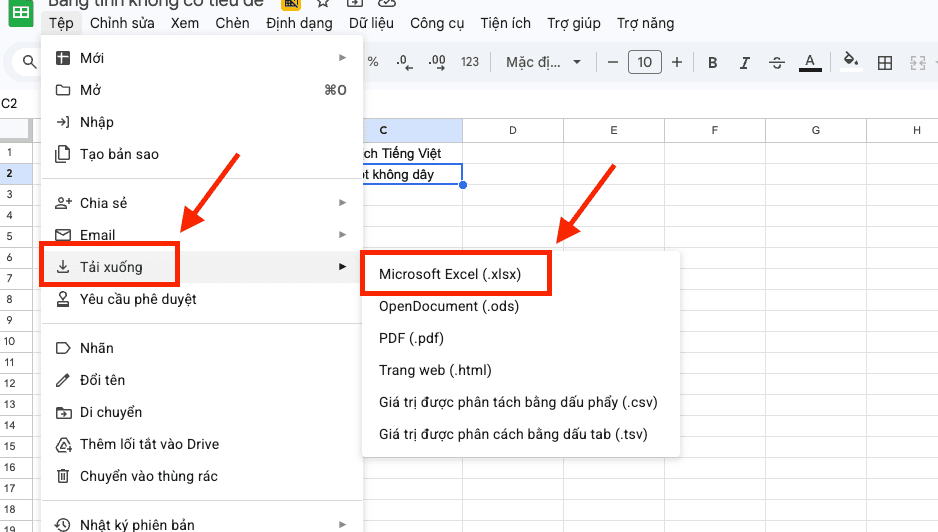Increase decimal places button
This screenshot has width=938, height=532.
click(x=437, y=62)
